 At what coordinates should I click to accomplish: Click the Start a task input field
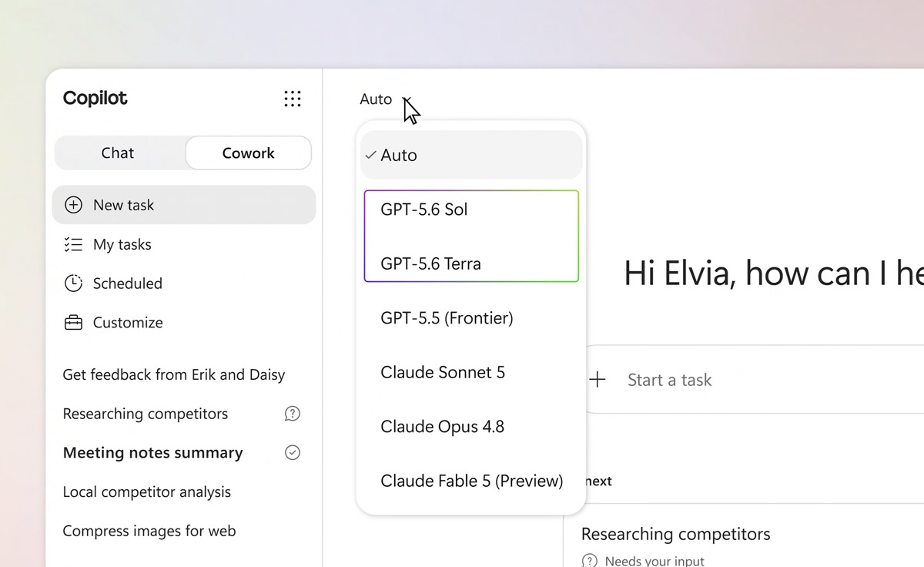755,379
